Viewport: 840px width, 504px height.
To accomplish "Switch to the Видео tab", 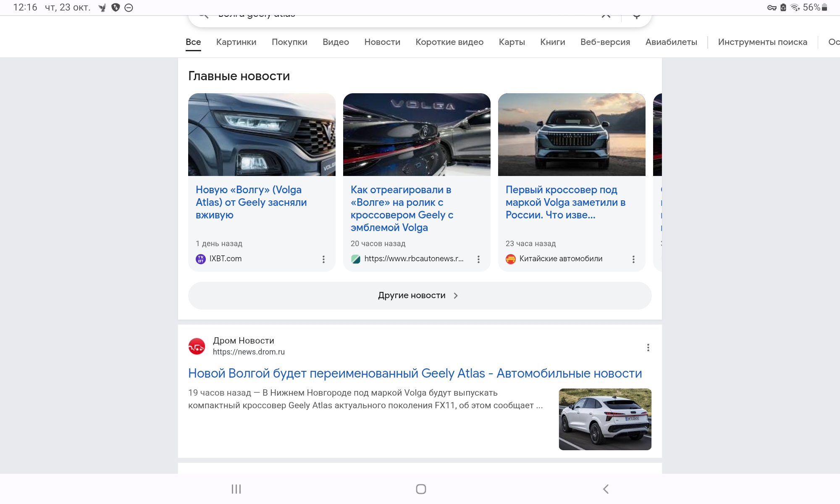I will (x=336, y=42).
